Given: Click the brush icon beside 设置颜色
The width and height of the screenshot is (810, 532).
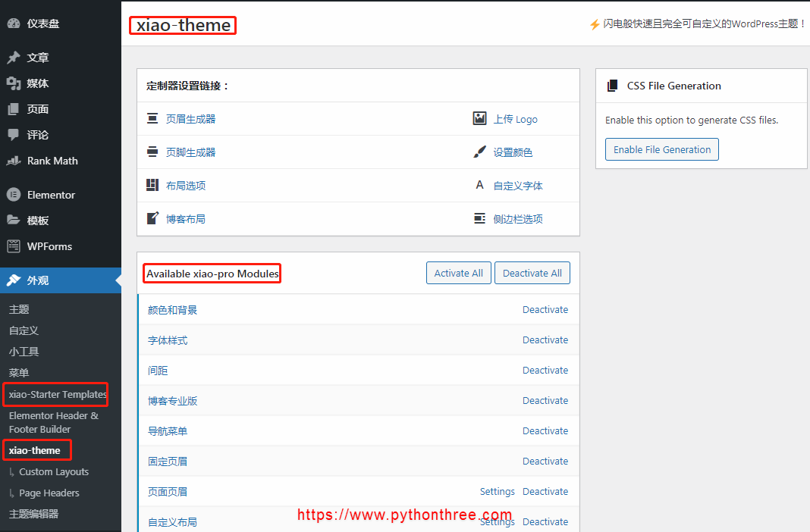Looking at the screenshot, I should click(x=480, y=152).
